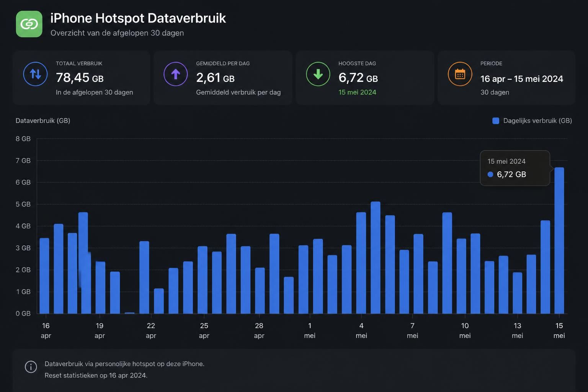Click the 78,45 GB total usage value

click(x=80, y=78)
